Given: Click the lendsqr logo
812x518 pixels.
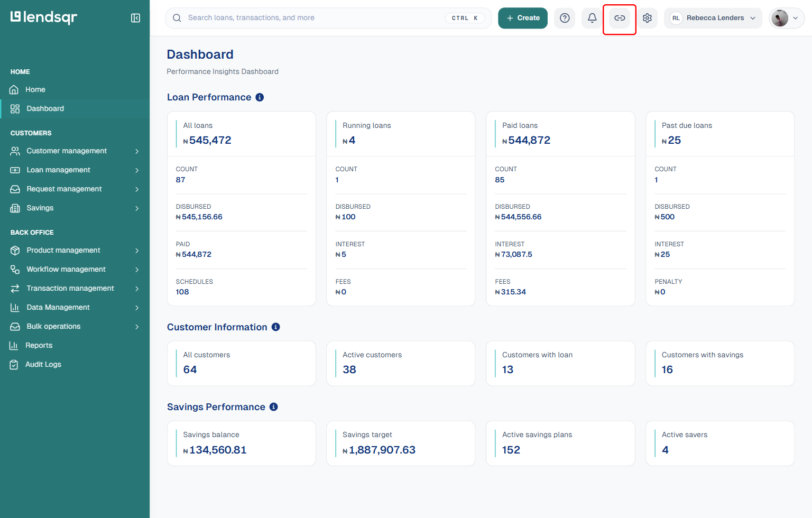Looking at the screenshot, I should coord(44,17).
